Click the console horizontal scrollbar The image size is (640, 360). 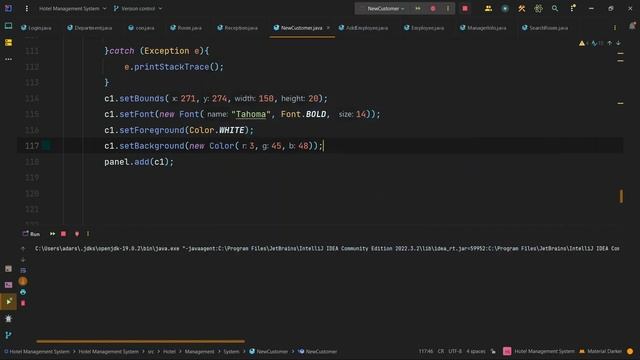[x=140, y=341]
